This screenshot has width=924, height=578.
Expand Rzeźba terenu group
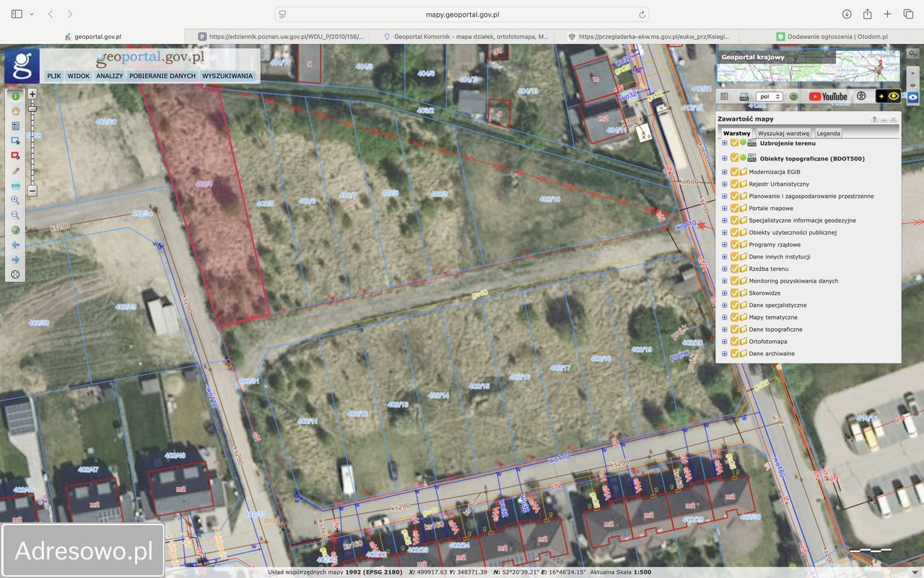click(724, 269)
